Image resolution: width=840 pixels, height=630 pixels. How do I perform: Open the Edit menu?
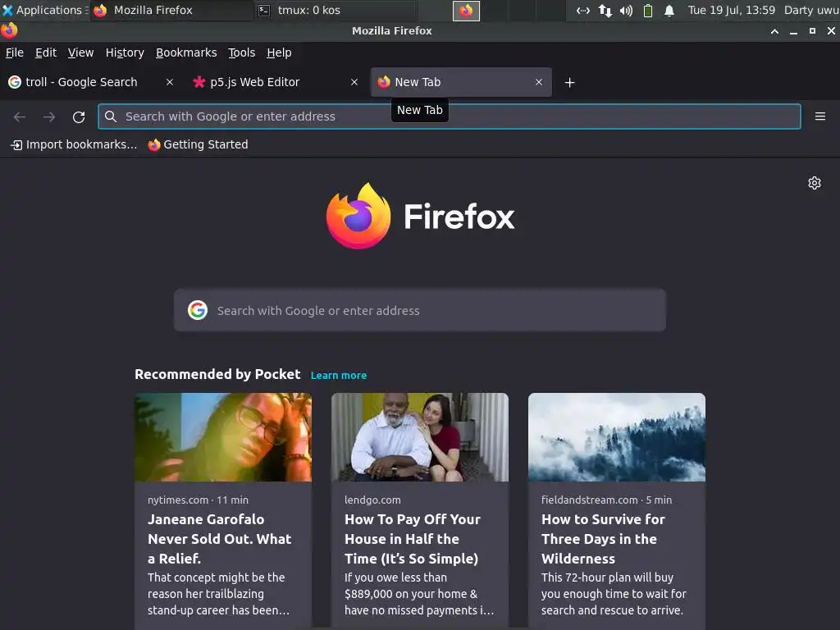point(46,52)
